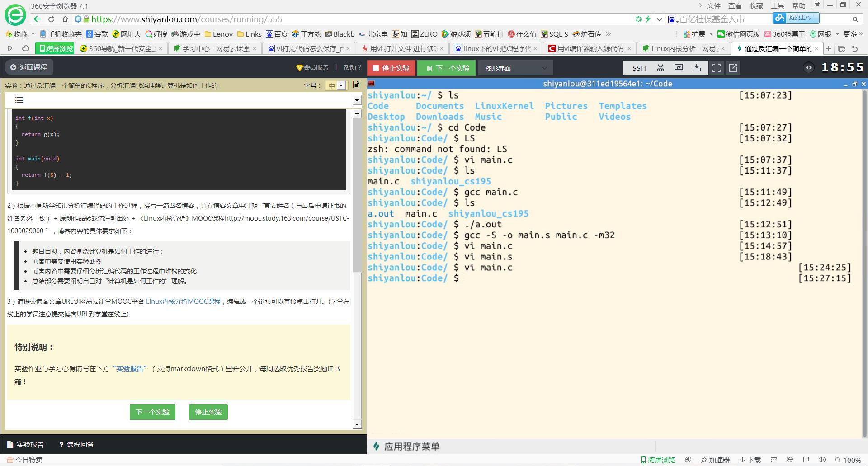This screenshot has height=466, width=868.
Task: Click the document icon next to the font size
Action: tap(356, 85)
